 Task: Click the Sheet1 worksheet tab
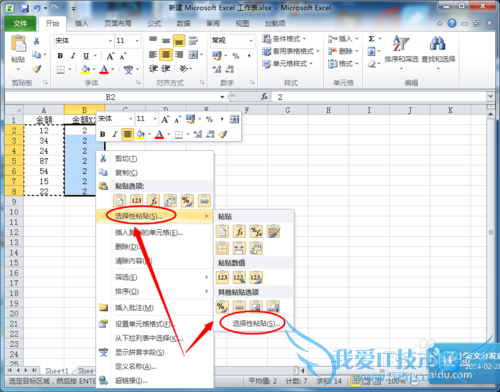[x=57, y=370]
